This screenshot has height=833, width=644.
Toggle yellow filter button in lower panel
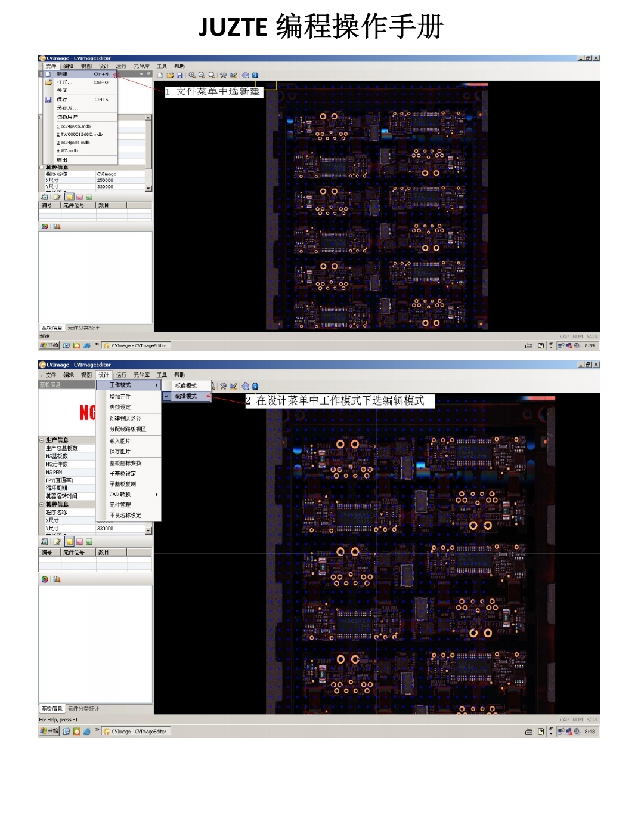[x=70, y=542]
